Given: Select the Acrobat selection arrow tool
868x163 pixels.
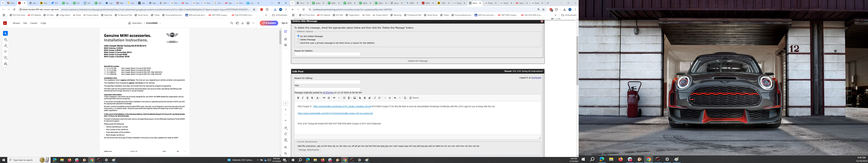Looking at the screenshot, I should pyautogui.click(x=5, y=33).
